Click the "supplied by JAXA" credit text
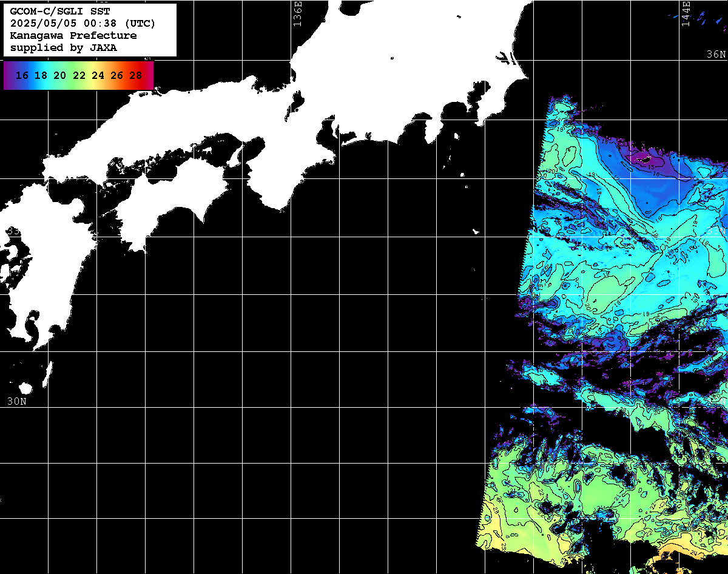The image size is (728, 574). coord(64,48)
